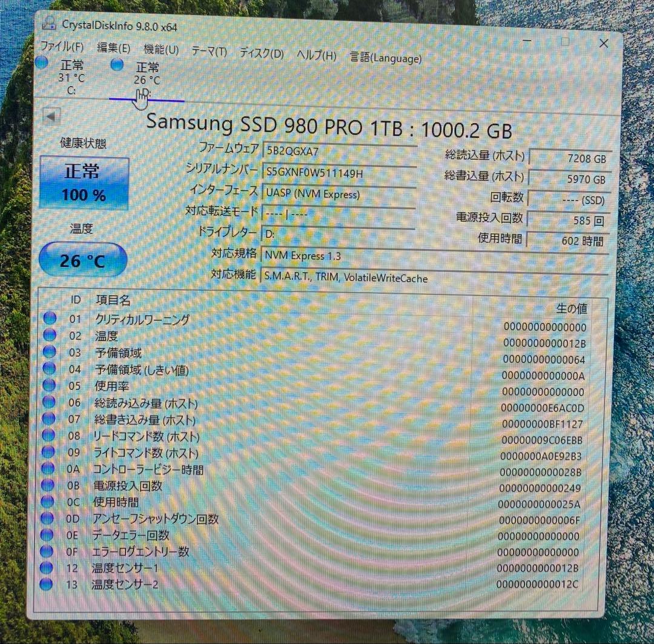
Task: Open the ヘルプ(H) menu
Action: 316,55
